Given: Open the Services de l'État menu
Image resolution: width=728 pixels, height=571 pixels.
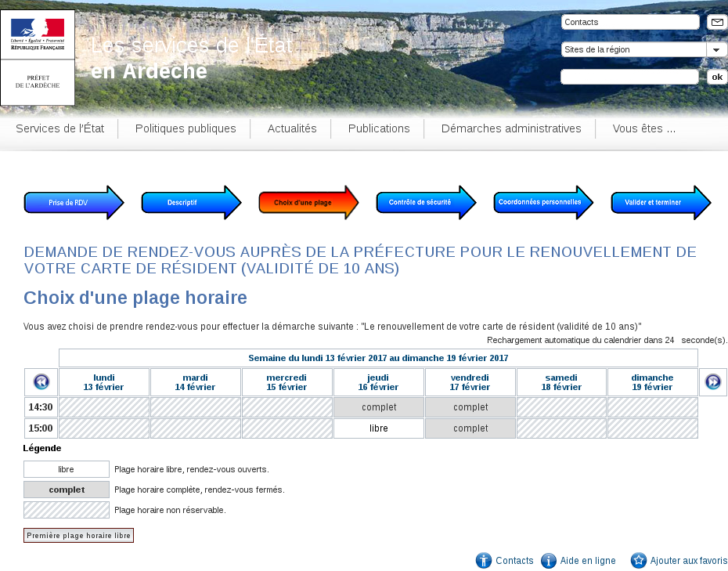Looking at the screenshot, I should coord(60,128).
